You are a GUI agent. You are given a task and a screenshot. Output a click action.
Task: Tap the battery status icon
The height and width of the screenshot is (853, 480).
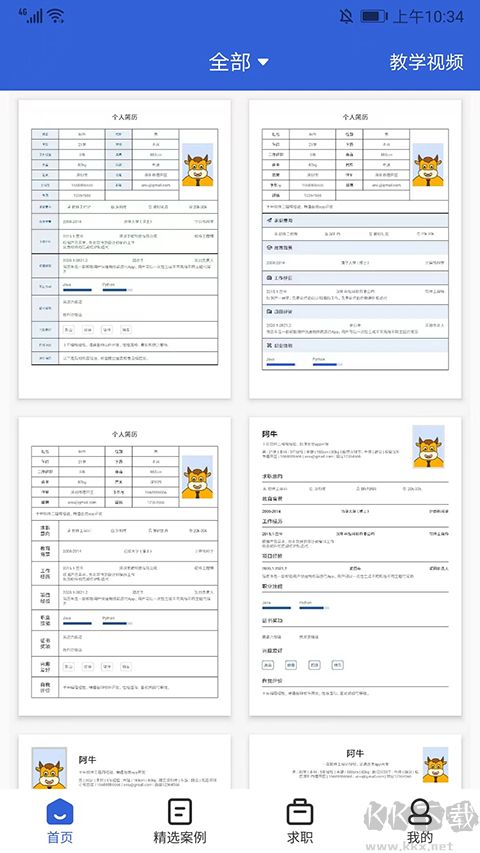coord(374,16)
